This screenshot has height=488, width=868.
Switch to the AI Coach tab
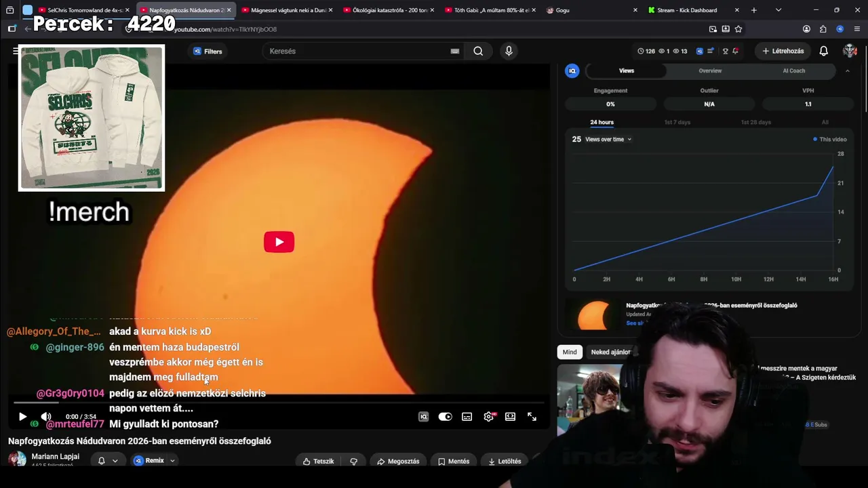click(794, 70)
